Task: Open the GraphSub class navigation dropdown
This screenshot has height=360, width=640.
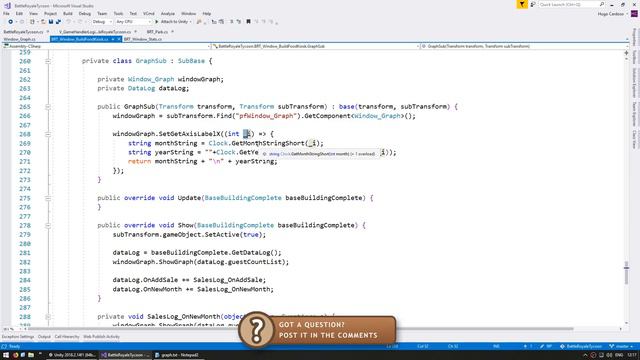Action: (x=316, y=46)
